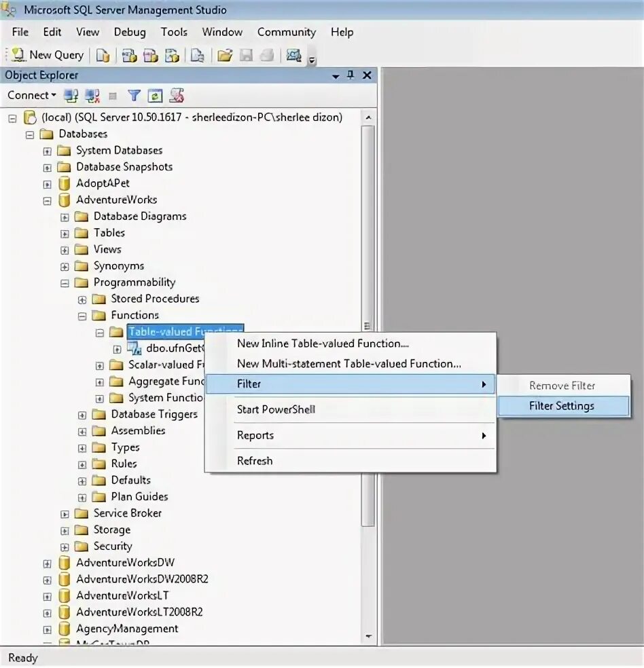
Task: Select the AgencyManagement database
Action: pos(127,629)
